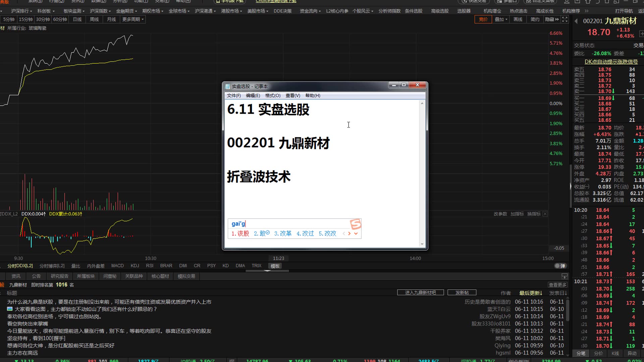Image resolution: width=644 pixels, height=362 pixels.
Task: Open the 科创板 dropdown menu
Action: point(46,11)
